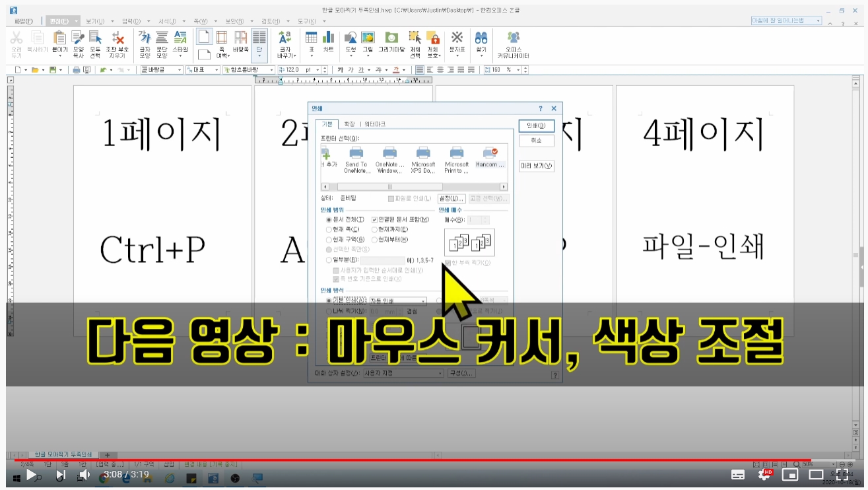The image size is (868, 490).
Task: Toggle bold formatting in the format toolbar
Action: click(x=341, y=69)
